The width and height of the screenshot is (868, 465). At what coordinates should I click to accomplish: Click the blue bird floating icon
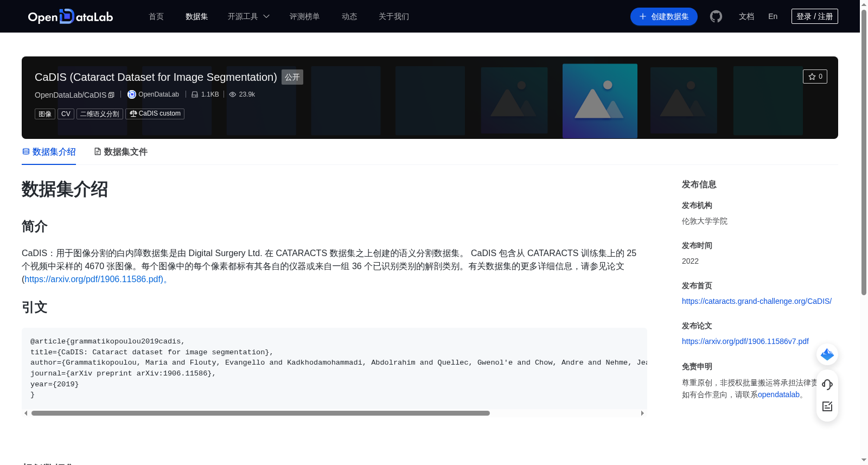click(827, 355)
